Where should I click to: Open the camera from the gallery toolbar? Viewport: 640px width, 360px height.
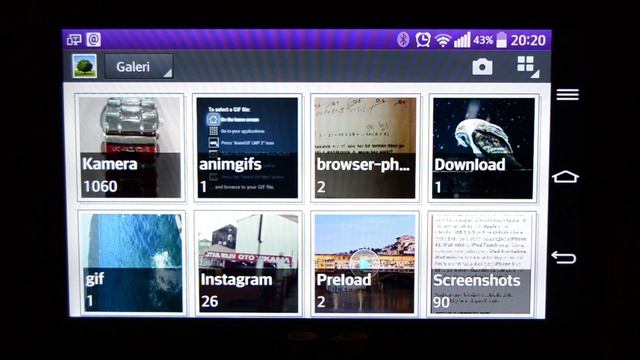(482, 67)
